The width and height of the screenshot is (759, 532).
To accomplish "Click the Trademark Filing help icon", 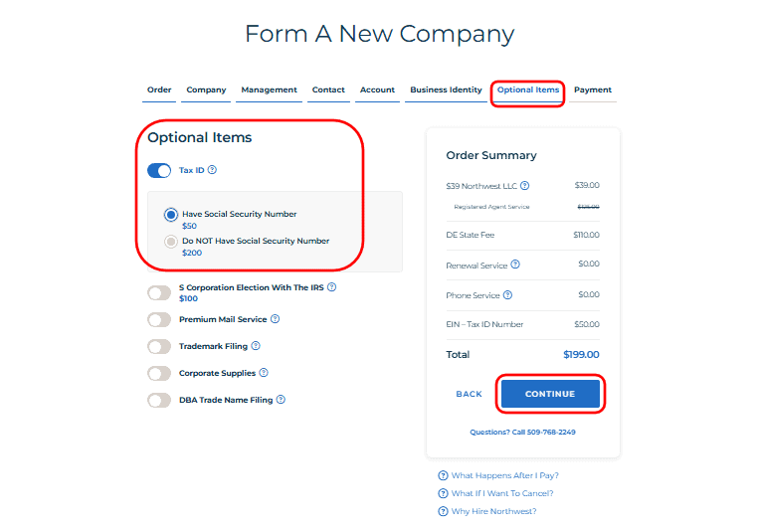I will (256, 346).
